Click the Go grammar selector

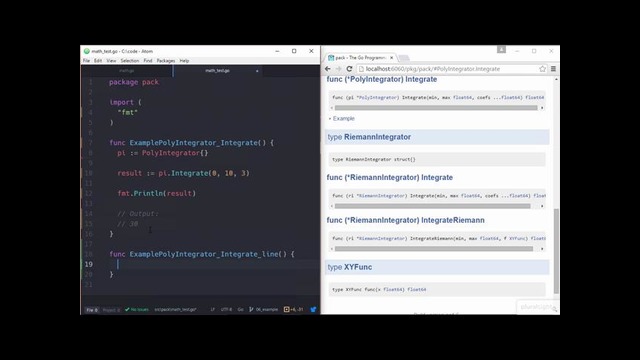click(x=240, y=309)
